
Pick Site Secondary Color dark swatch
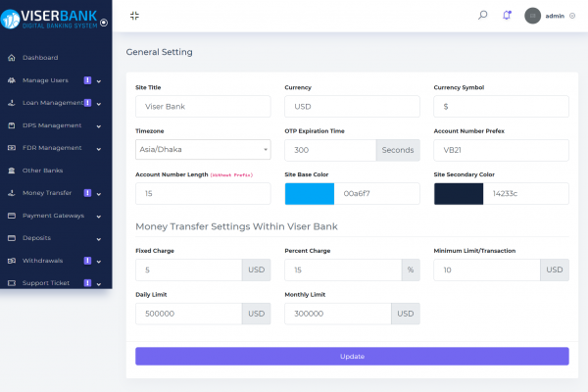[x=459, y=194]
